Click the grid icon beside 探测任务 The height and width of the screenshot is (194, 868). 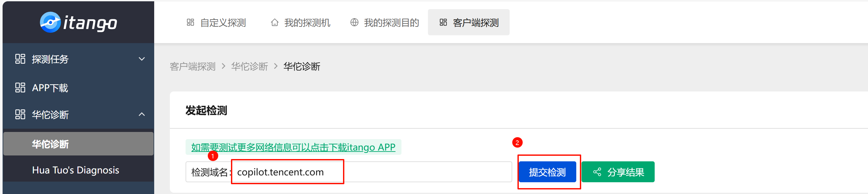[x=20, y=59]
